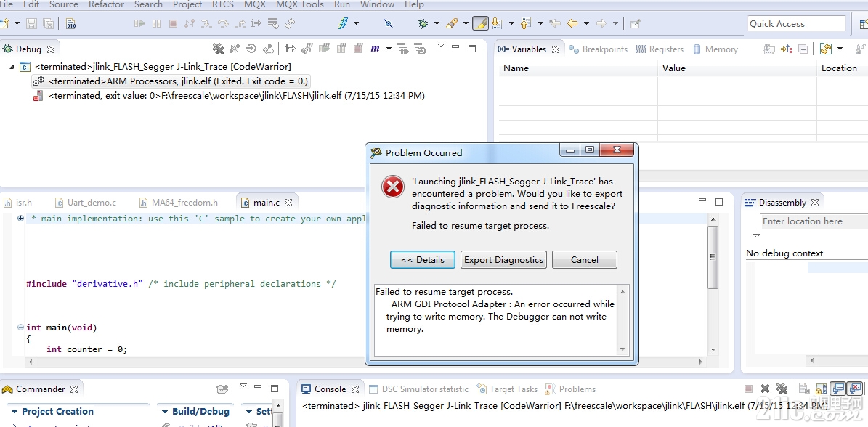
Task: Open the dropdown beside Previous Annotation icon
Action: tap(540, 24)
